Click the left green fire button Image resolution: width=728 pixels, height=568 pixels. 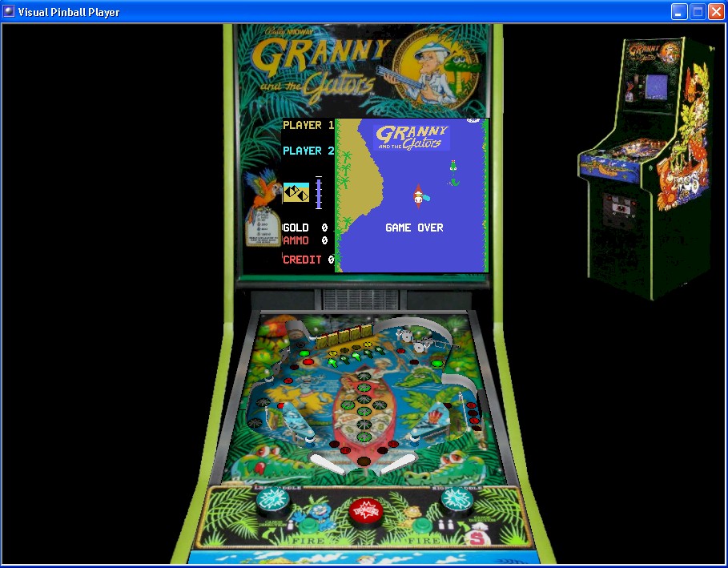[x=308, y=526]
